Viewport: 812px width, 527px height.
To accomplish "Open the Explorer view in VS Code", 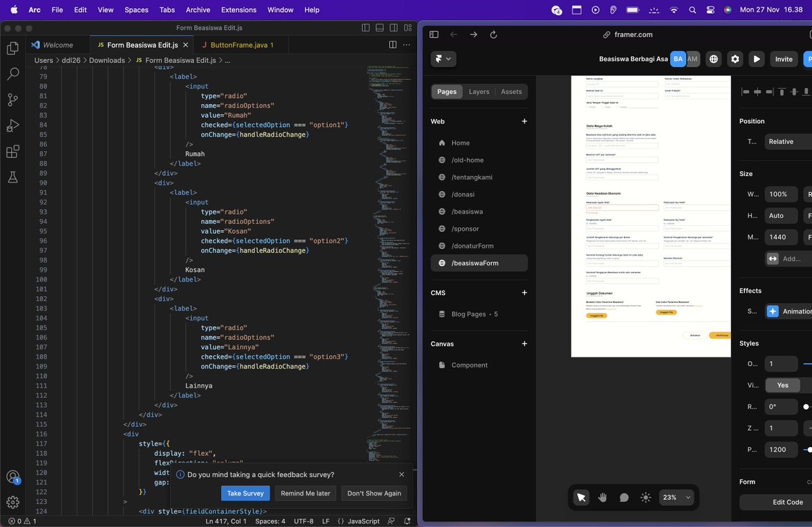I will click(12, 49).
